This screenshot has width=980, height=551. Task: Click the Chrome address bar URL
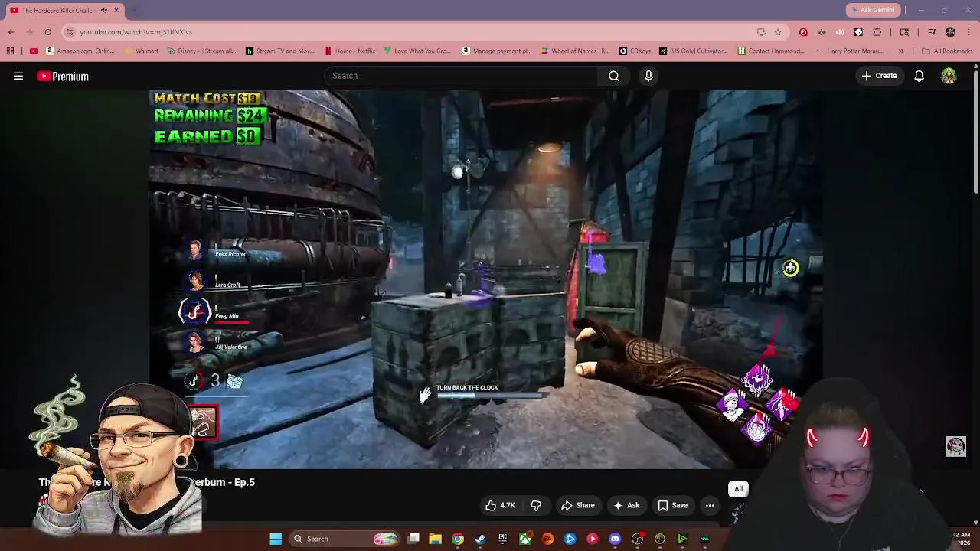point(136,32)
